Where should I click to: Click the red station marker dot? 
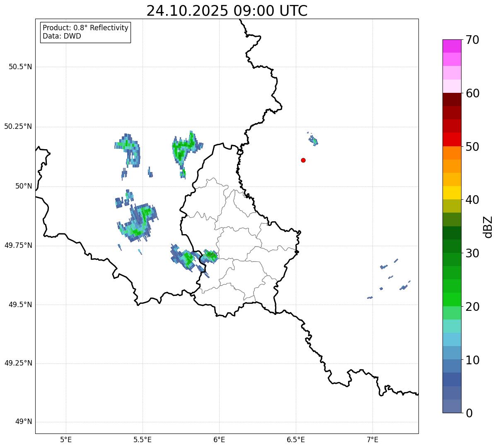point(303,160)
